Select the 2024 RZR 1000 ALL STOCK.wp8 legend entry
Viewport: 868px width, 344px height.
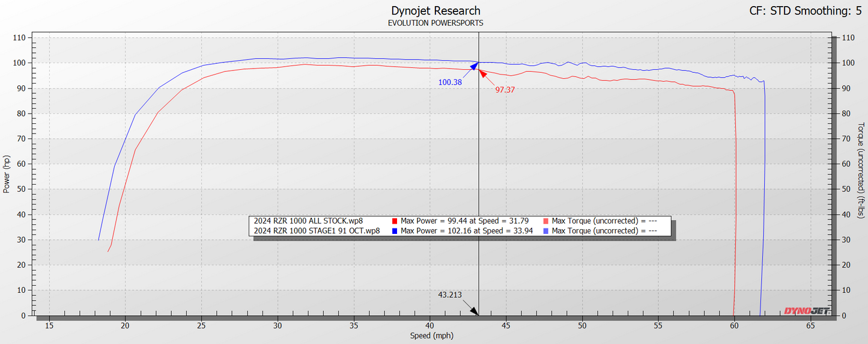tap(308, 221)
